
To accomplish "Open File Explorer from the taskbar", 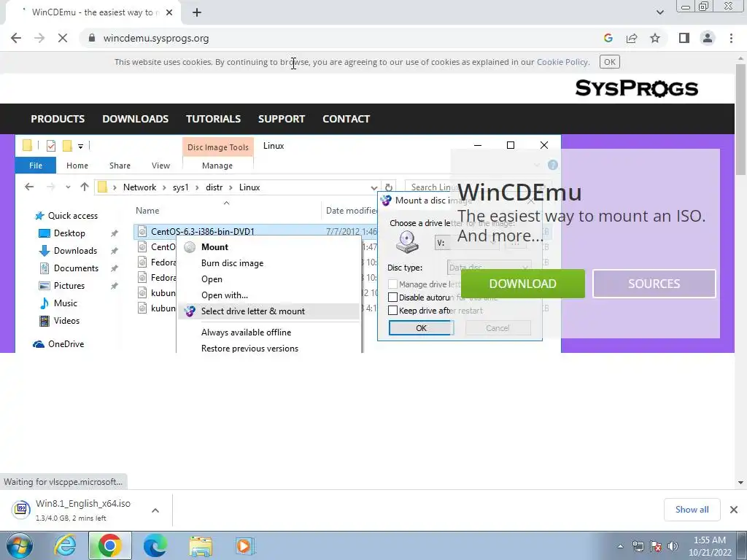I will [x=201, y=545].
